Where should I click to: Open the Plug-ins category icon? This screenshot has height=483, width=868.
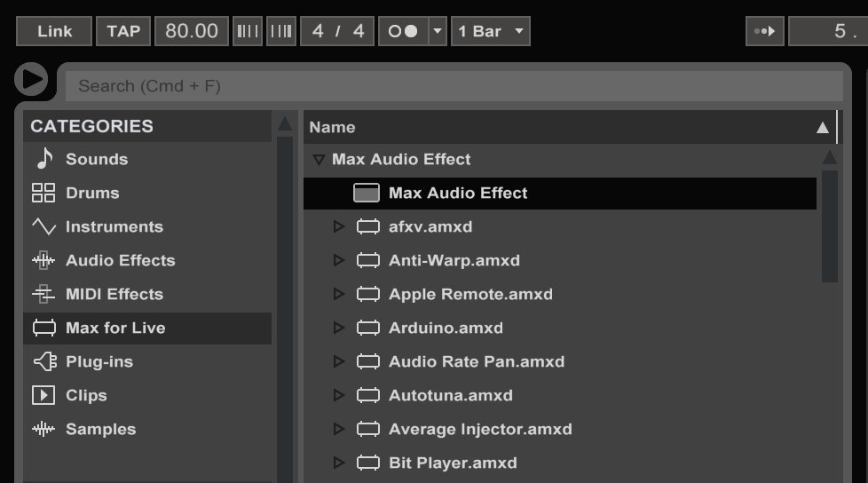(43, 361)
